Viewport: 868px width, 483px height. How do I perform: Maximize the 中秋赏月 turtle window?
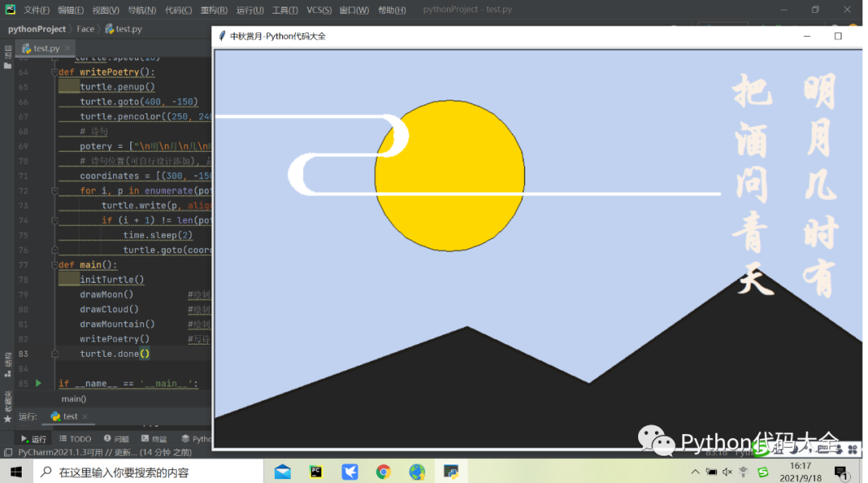[x=837, y=36]
